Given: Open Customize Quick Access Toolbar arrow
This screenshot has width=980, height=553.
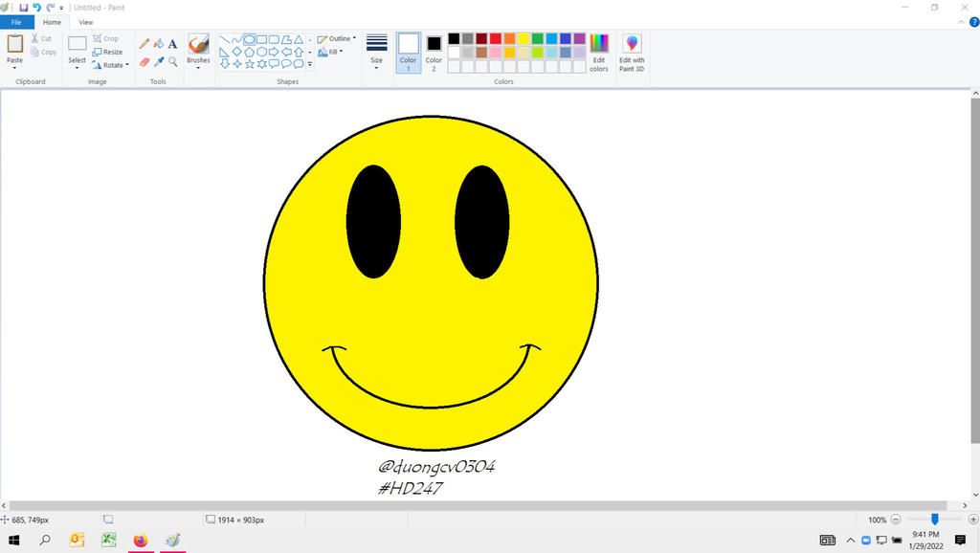Looking at the screenshot, I should coord(61,8).
